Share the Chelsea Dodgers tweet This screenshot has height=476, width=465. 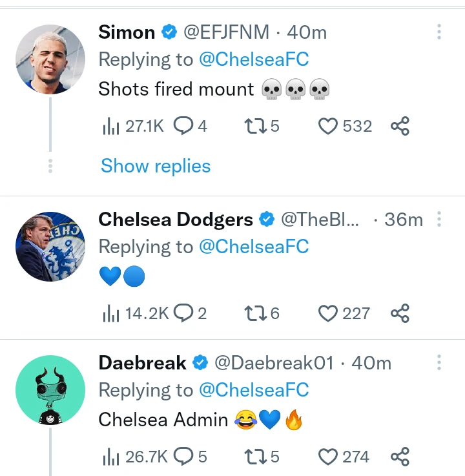tap(400, 314)
